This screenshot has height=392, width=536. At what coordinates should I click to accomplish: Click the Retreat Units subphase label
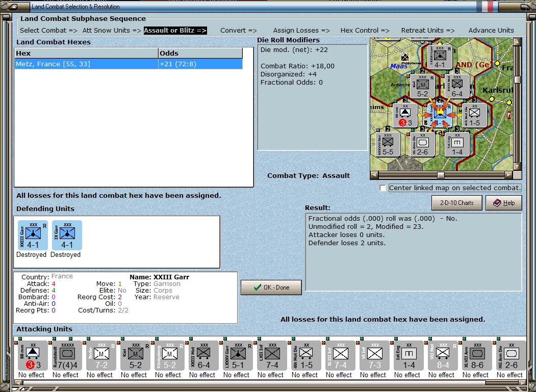pyautogui.click(x=428, y=31)
